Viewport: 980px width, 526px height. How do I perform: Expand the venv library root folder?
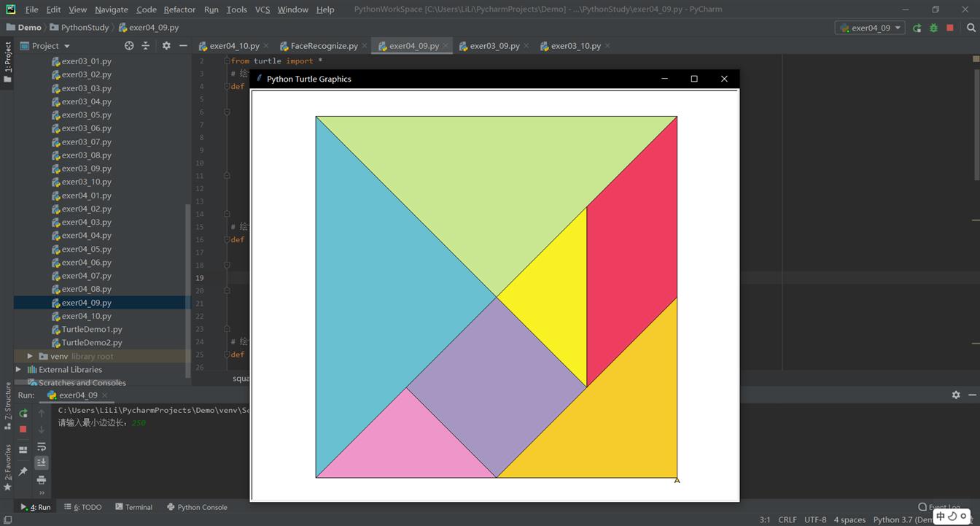click(x=30, y=356)
